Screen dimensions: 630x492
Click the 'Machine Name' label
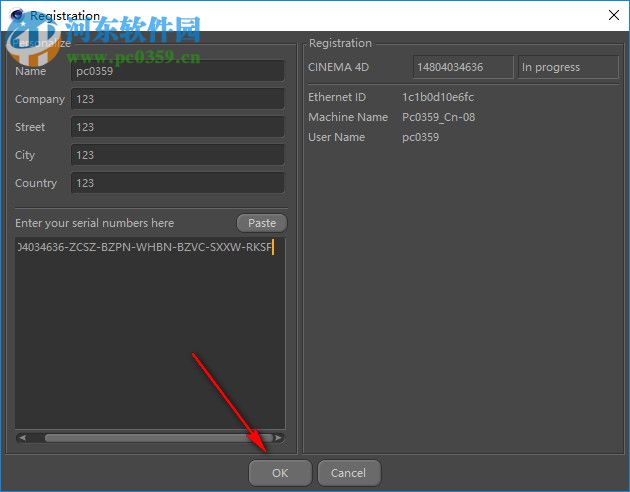click(348, 117)
